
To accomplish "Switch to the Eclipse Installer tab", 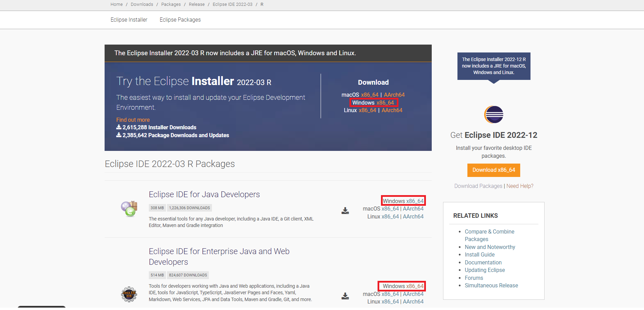I will 129,20.
